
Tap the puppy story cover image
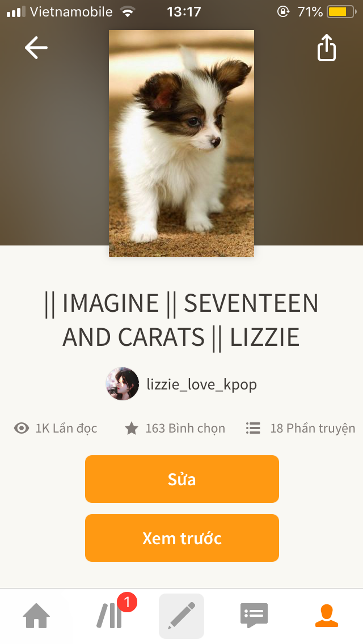181,143
